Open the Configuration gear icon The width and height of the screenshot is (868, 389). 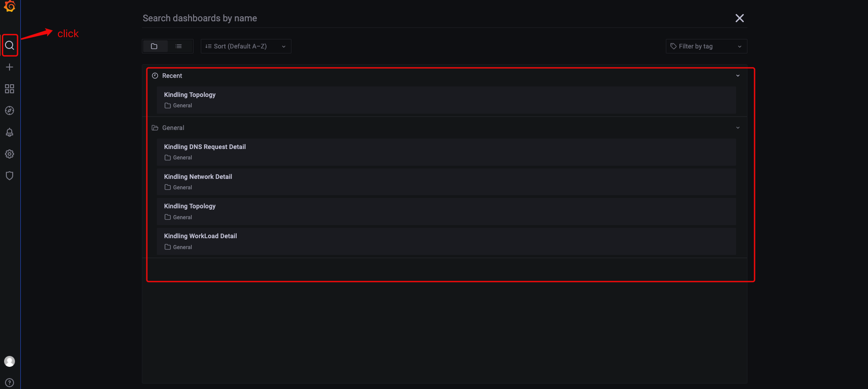[10, 154]
